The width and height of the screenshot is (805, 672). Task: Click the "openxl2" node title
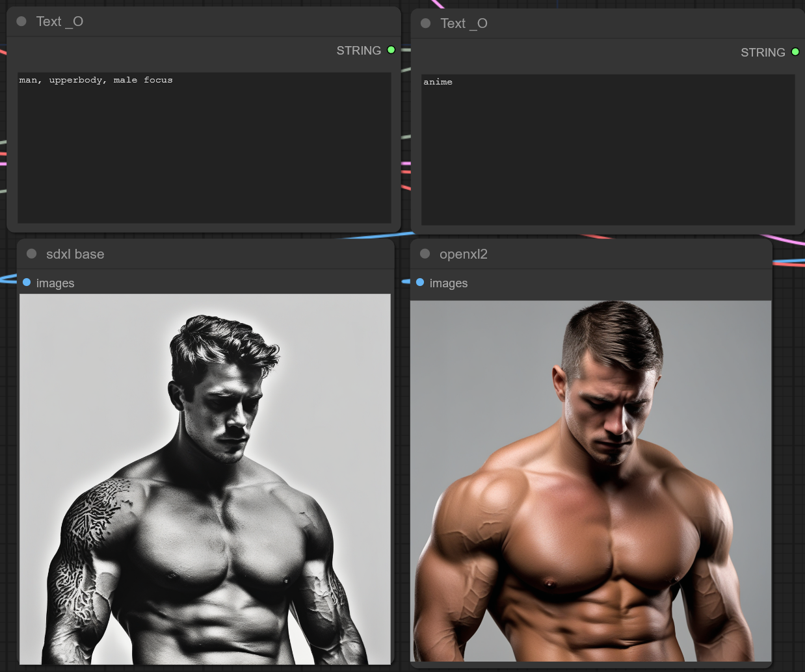tap(463, 254)
